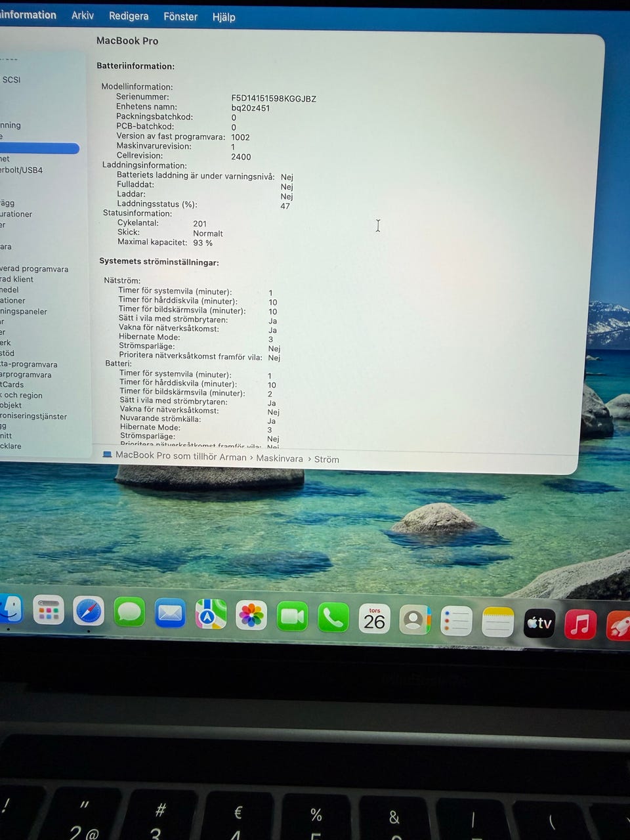Screen dimensions: 630x840
Task: Select the "och region" sidebar entry
Action: click(x=22, y=395)
